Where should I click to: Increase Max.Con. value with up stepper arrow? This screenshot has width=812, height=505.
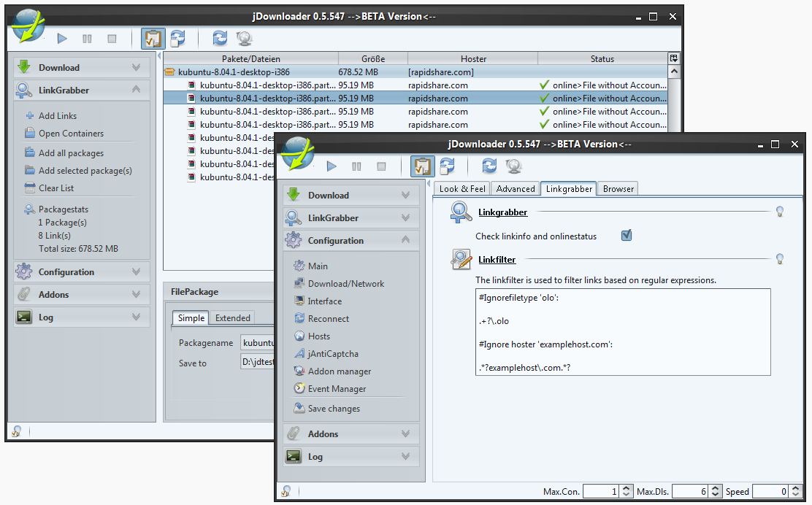pyautogui.click(x=627, y=488)
